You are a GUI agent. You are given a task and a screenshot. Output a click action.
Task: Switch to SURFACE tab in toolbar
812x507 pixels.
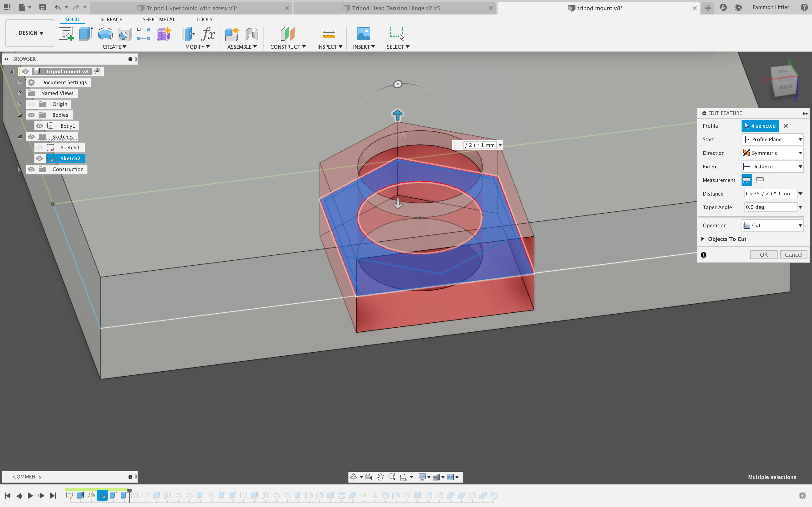tap(111, 19)
